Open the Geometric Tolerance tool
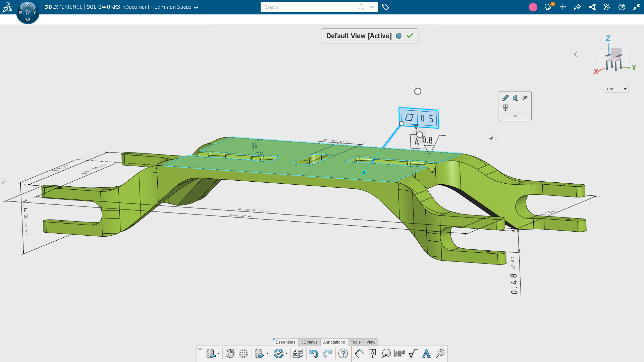The image size is (644, 362). [x=398, y=354]
